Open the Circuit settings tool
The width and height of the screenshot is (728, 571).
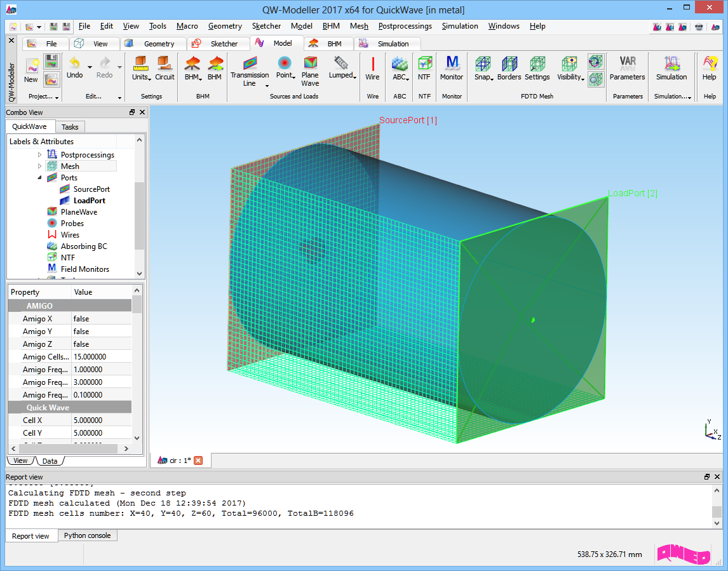165,68
